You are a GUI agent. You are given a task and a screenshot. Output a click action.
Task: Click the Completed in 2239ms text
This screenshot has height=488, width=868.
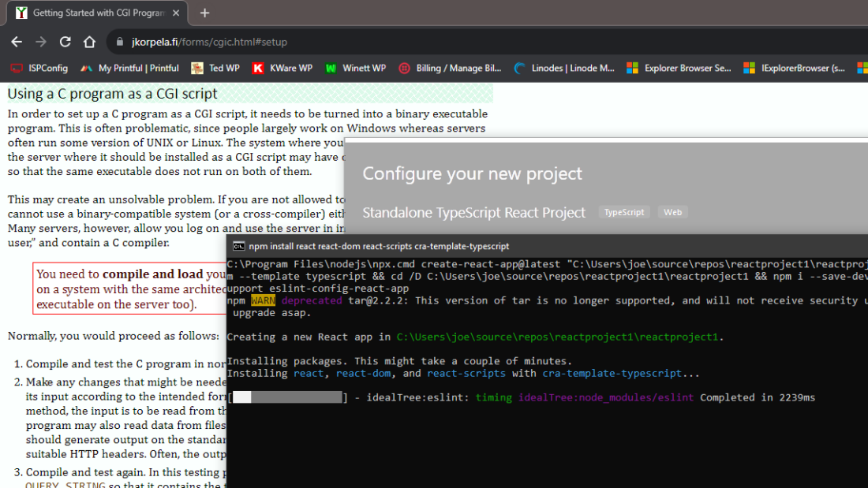point(758,397)
